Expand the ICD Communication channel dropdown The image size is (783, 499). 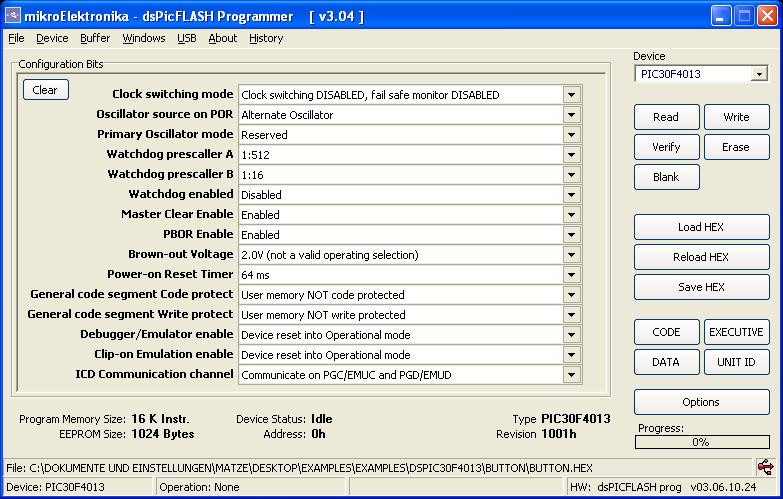571,375
